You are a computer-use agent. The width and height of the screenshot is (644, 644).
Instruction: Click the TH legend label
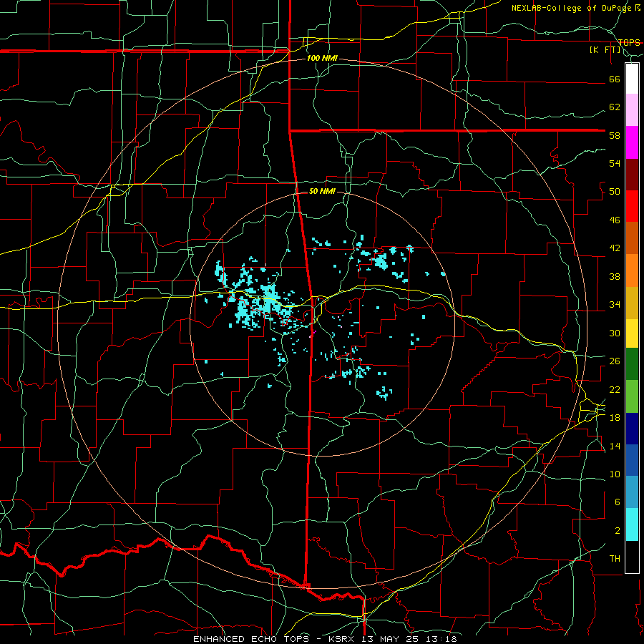tap(615, 559)
